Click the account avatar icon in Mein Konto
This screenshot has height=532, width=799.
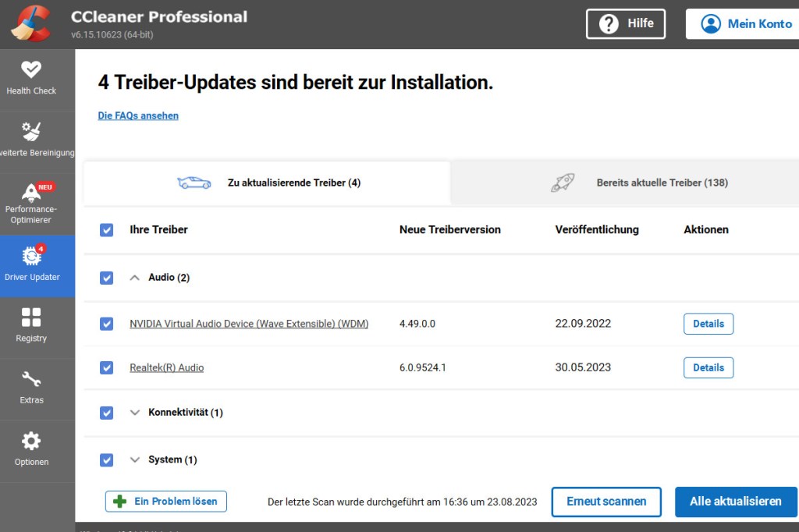(x=711, y=23)
